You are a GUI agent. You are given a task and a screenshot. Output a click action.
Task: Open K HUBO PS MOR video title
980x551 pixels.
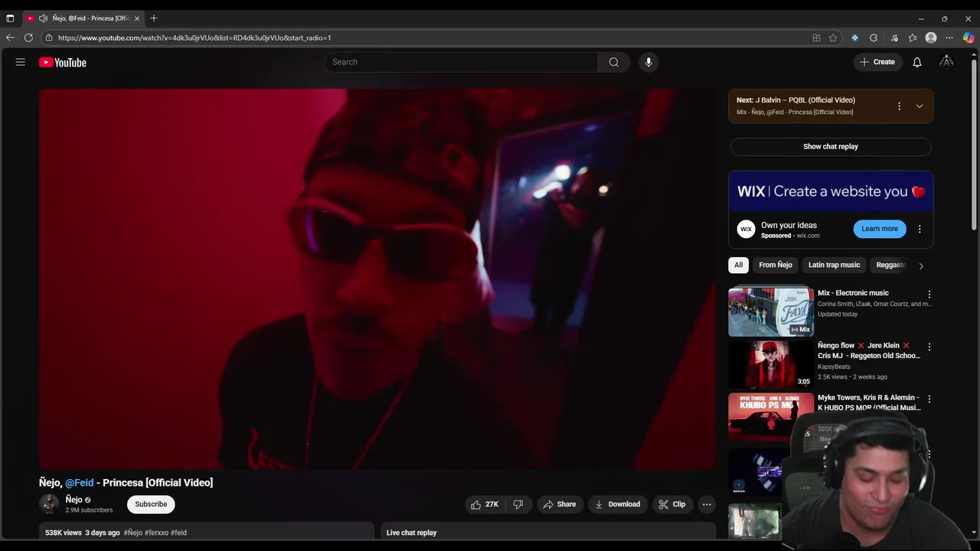[869, 403]
